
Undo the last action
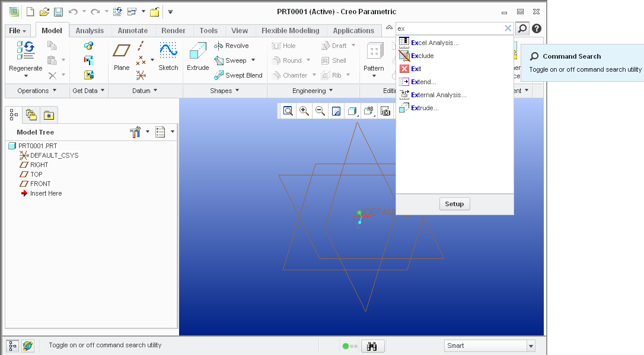click(x=73, y=12)
